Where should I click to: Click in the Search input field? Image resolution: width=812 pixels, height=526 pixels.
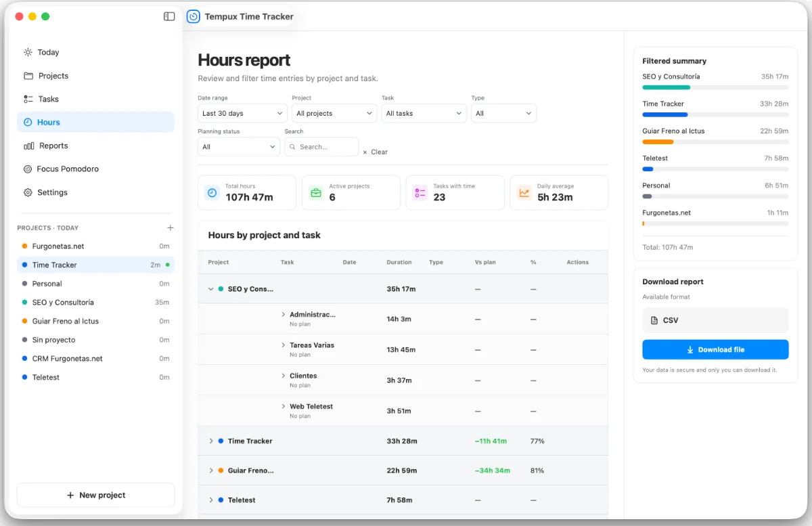point(321,147)
